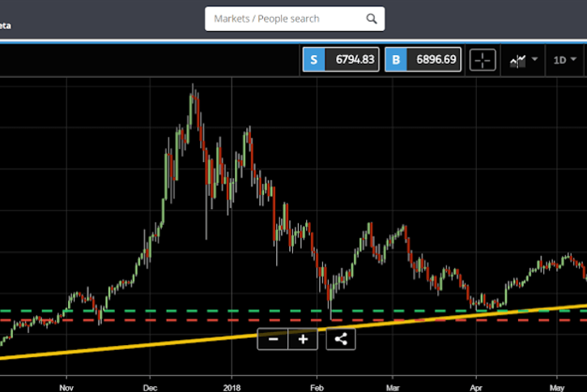Toggle the crosshair cursor tool
The width and height of the screenshot is (587, 392).
tap(483, 60)
